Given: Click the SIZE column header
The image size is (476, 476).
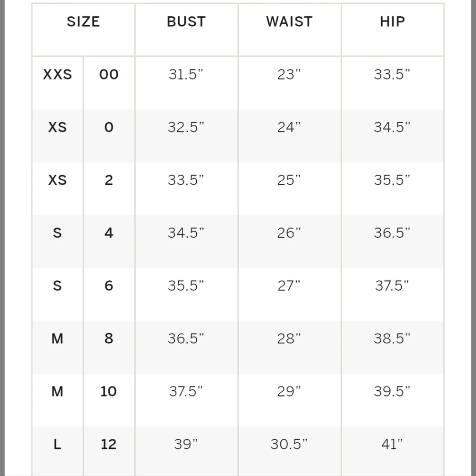Looking at the screenshot, I should 83,22.
